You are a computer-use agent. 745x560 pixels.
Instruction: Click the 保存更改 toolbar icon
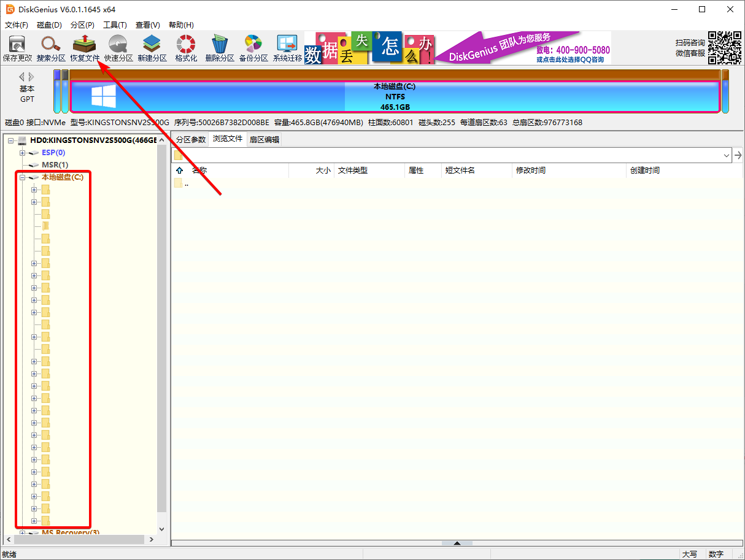[17, 49]
